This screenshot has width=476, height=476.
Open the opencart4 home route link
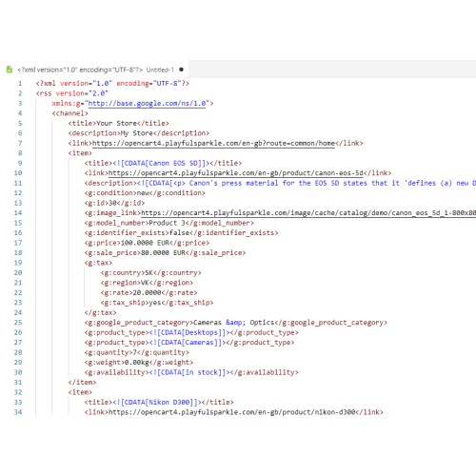[x=213, y=143]
